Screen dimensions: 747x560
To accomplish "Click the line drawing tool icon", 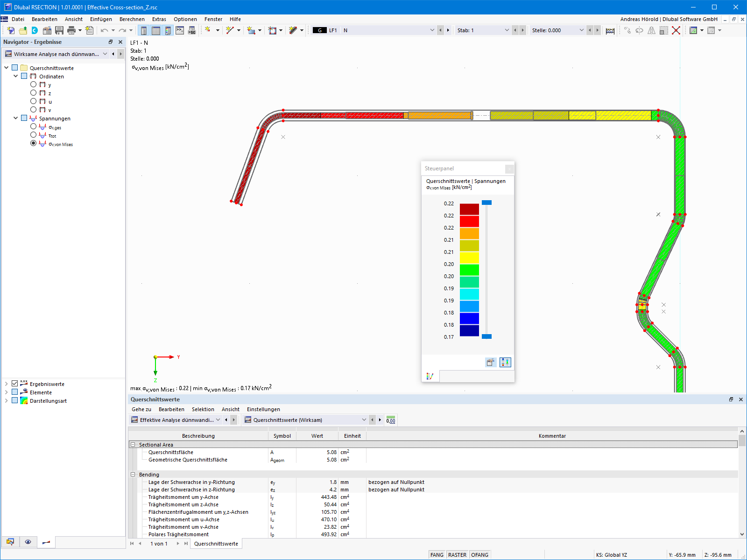I will (230, 30).
